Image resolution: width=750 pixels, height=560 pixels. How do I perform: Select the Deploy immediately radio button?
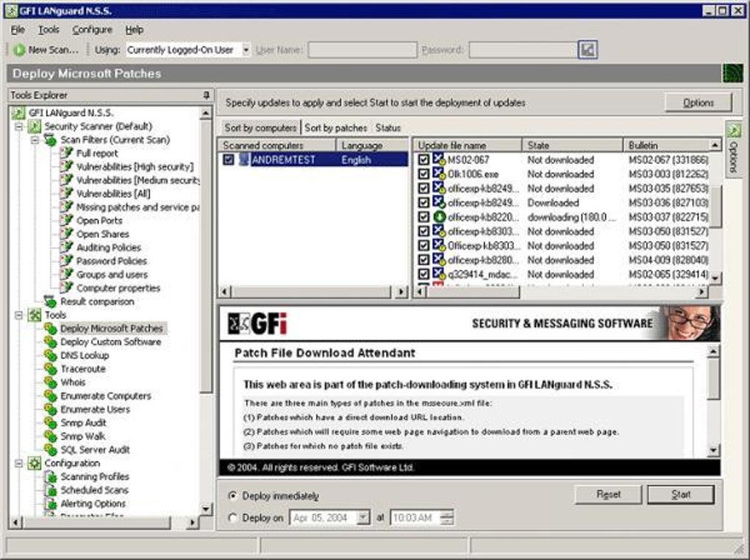tap(232, 495)
